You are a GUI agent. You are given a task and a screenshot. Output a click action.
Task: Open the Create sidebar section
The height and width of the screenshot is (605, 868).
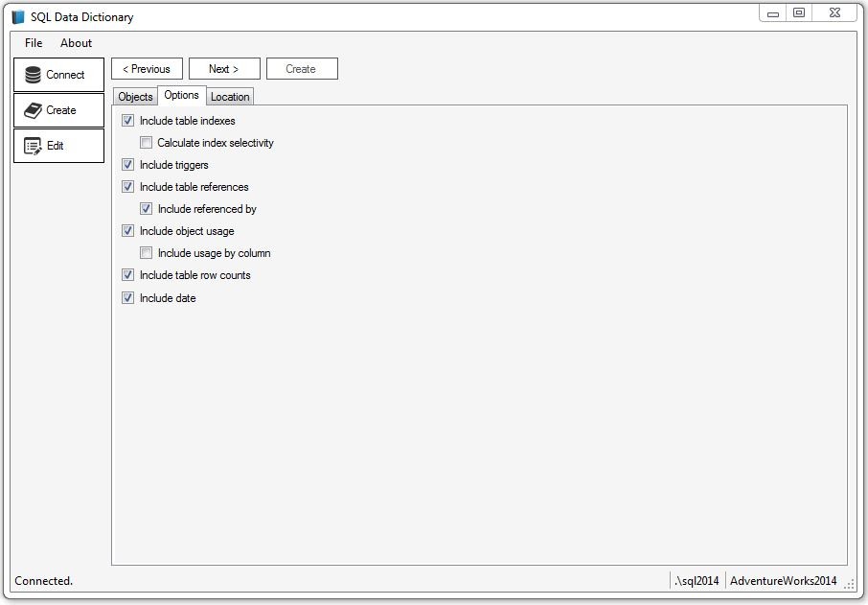pos(58,110)
